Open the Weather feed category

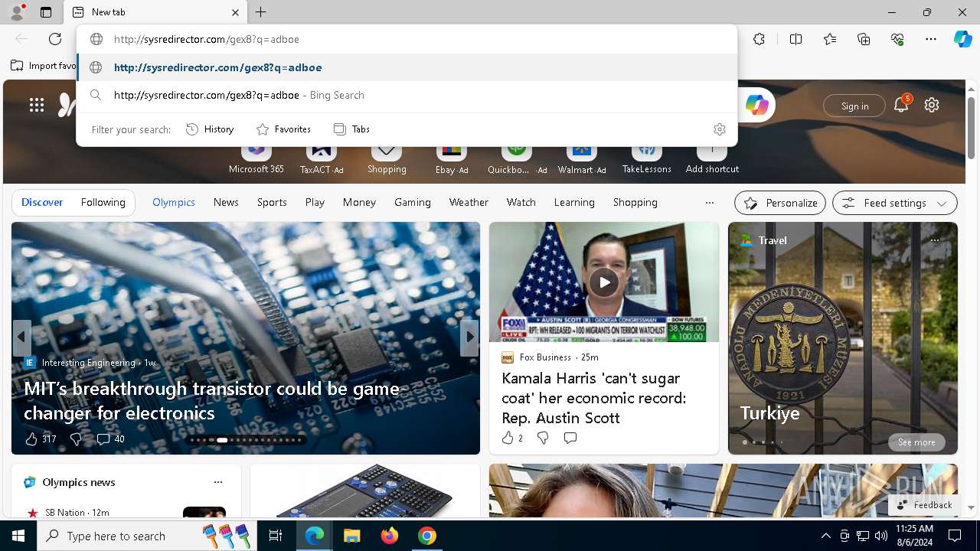click(x=469, y=202)
